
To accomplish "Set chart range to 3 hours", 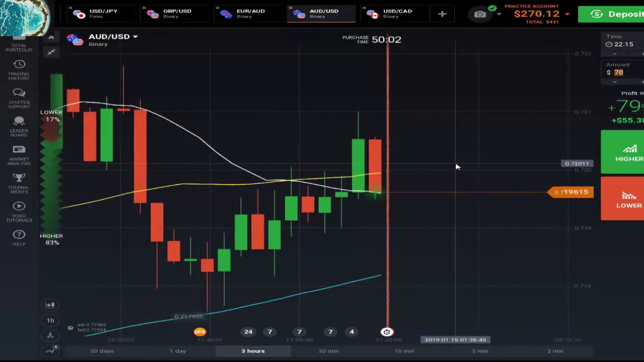I will tap(253, 351).
